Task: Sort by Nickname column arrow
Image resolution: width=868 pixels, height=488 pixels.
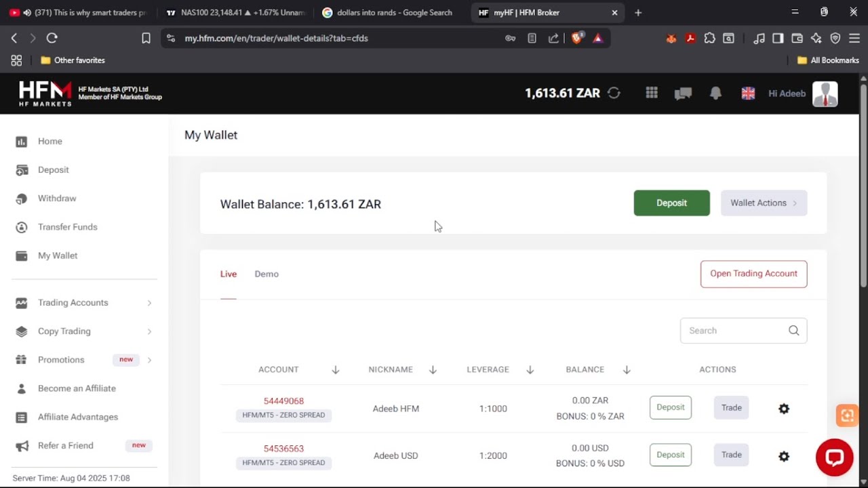Action: click(x=433, y=370)
